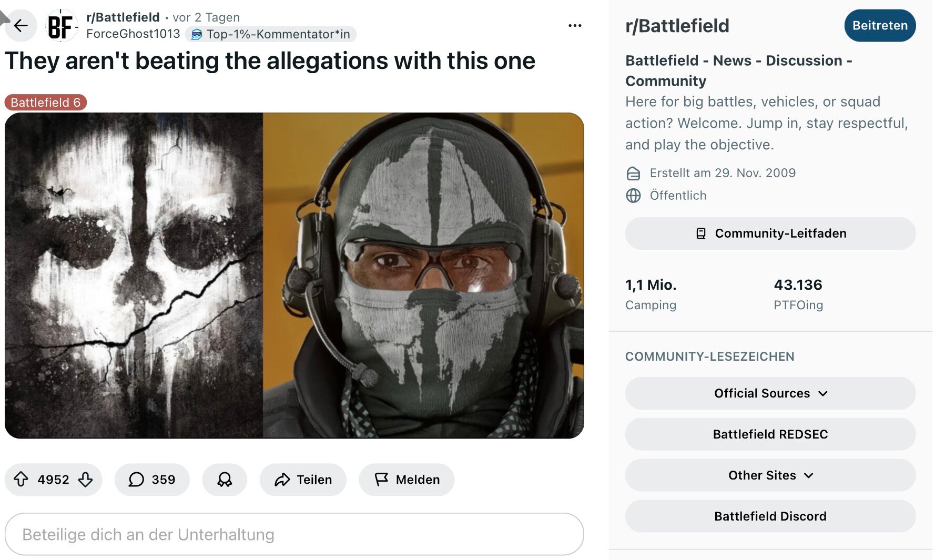Upvote the post
935x560 pixels.
[21, 479]
